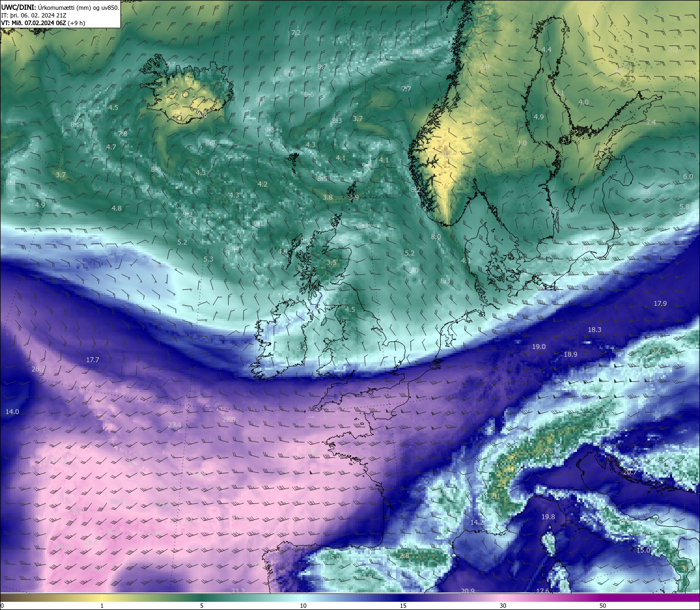
Task: Click the map value "5.8"
Action: 684,207
